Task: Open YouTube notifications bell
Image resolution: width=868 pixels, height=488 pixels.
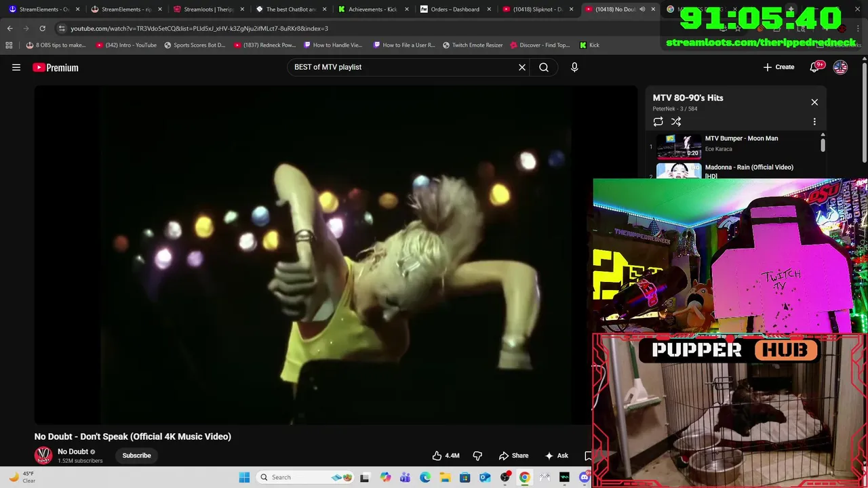Action: (815, 67)
